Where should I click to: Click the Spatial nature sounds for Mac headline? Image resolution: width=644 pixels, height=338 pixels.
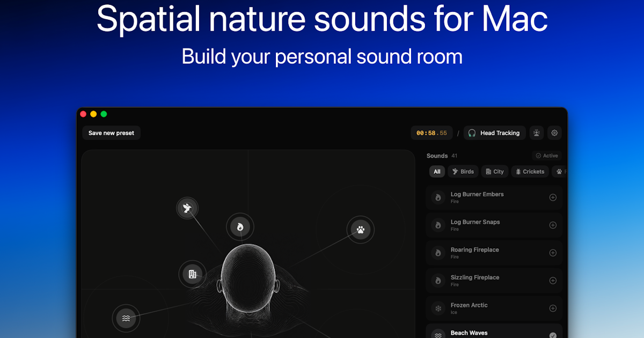(x=322, y=18)
